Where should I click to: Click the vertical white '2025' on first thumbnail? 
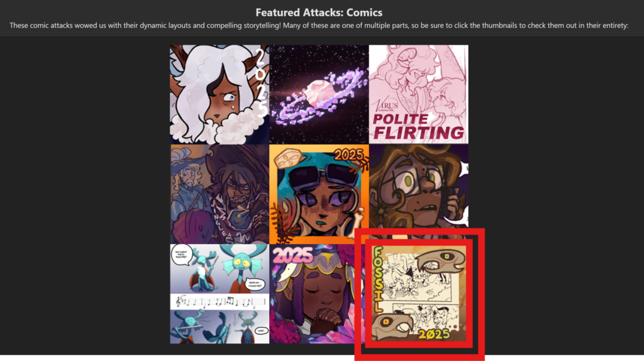point(261,82)
